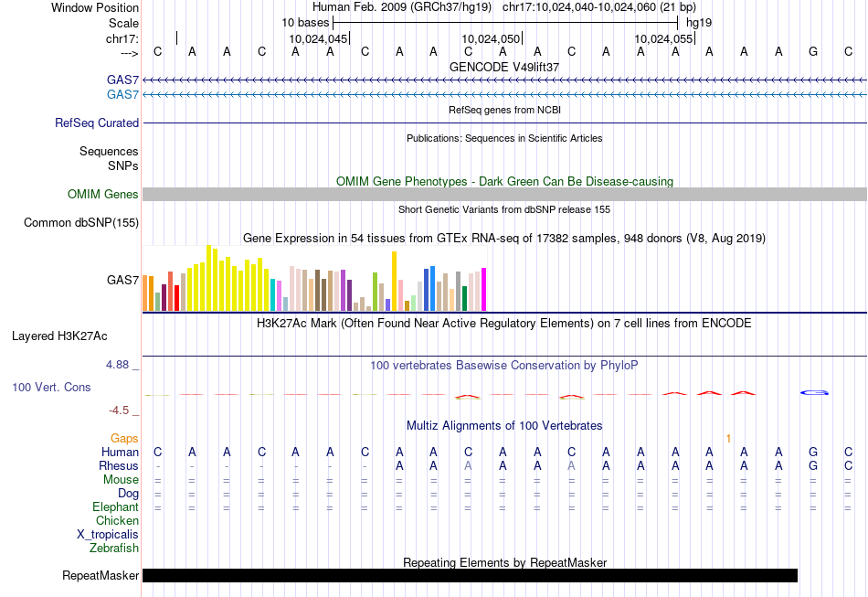The image size is (868, 597).
Task: Click the Common dbSNP(155) label
Action: (81, 223)
